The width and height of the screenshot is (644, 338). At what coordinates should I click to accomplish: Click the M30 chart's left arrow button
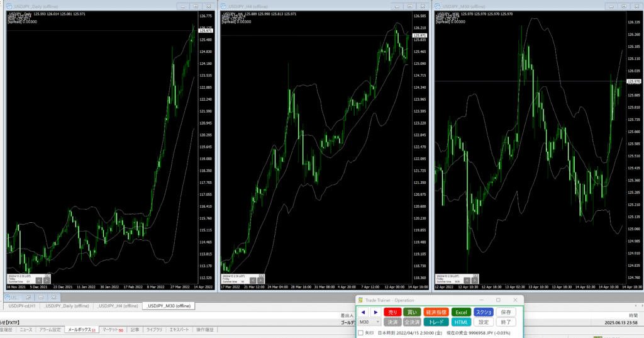click(467, 281)
